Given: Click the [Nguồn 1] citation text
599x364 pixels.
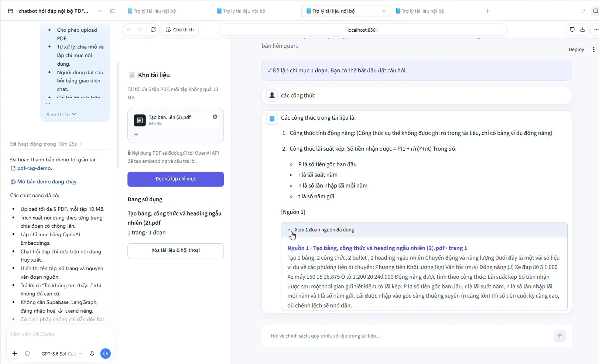Looking at the screenshot, I should tap(293, 212).
